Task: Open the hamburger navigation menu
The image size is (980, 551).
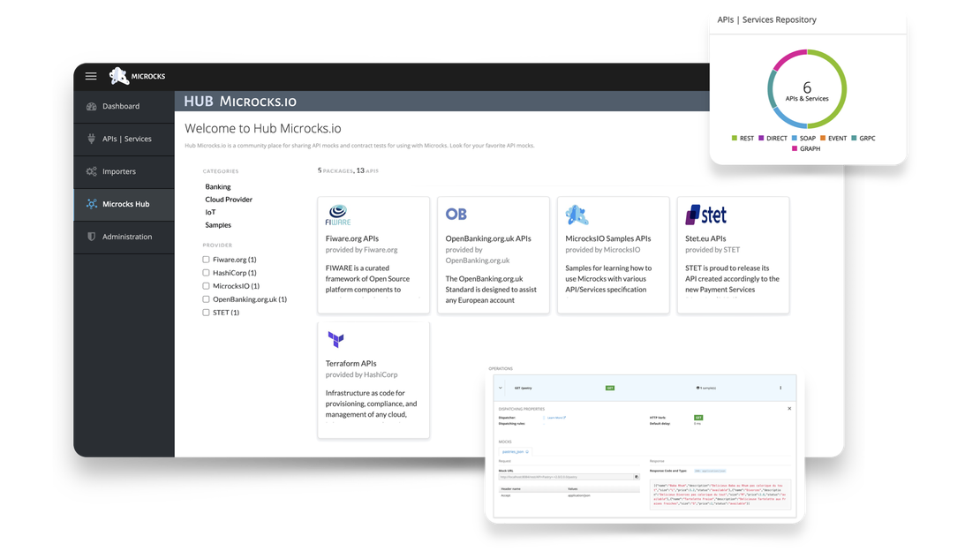Action: point(90,76)
